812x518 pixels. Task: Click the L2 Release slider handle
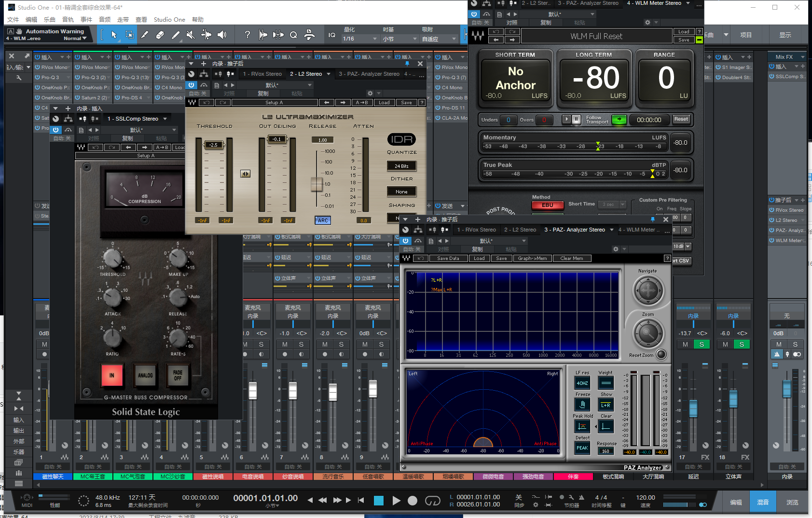[317, 184]
